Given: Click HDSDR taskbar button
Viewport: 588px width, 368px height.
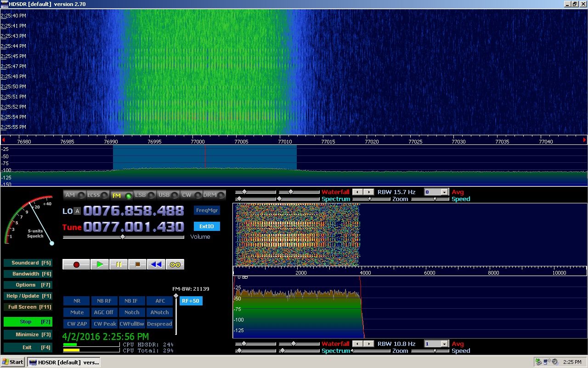Looking at the screenshot, I should (63, 362).
